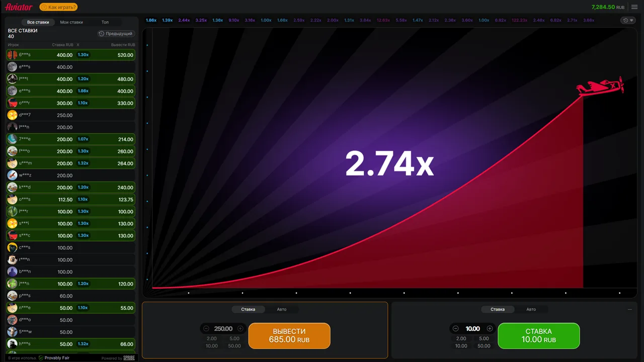This screenshot has width=644, height=362.
Task: Click avatar of player n***e
Action: [x=13, y=308]
